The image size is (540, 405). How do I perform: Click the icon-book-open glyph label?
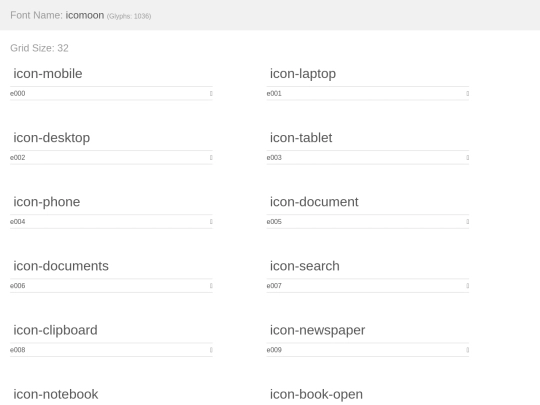click(316, 394)
